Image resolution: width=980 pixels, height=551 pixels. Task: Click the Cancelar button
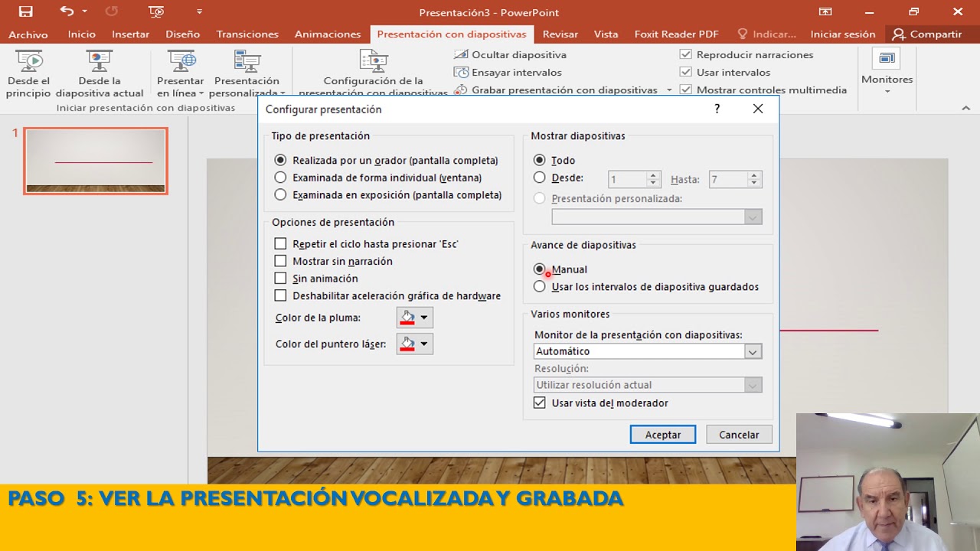pos(739,434)
